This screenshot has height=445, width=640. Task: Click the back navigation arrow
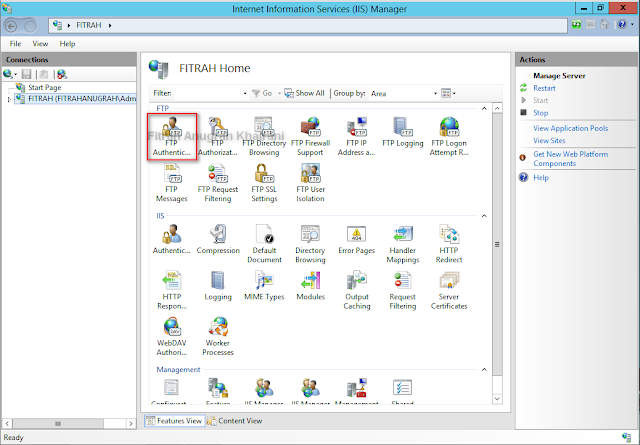(x=11, y=27)
